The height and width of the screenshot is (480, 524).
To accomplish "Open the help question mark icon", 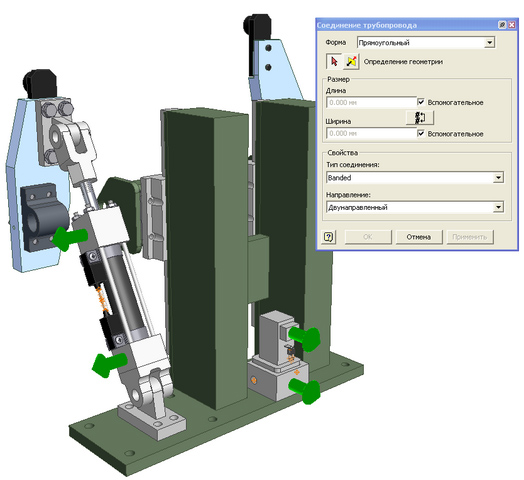I will (329, 237).
